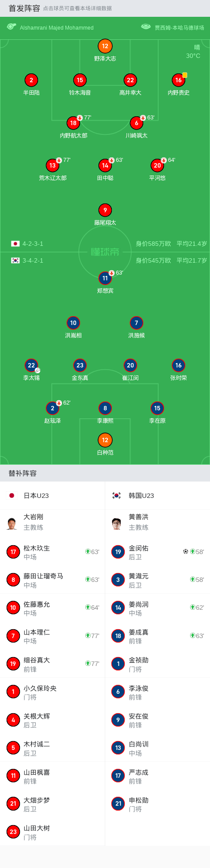Select the 韩国U23 team header
Image resolution: width=210 pixels, height=868 pixels.
(x=157, y=496)
